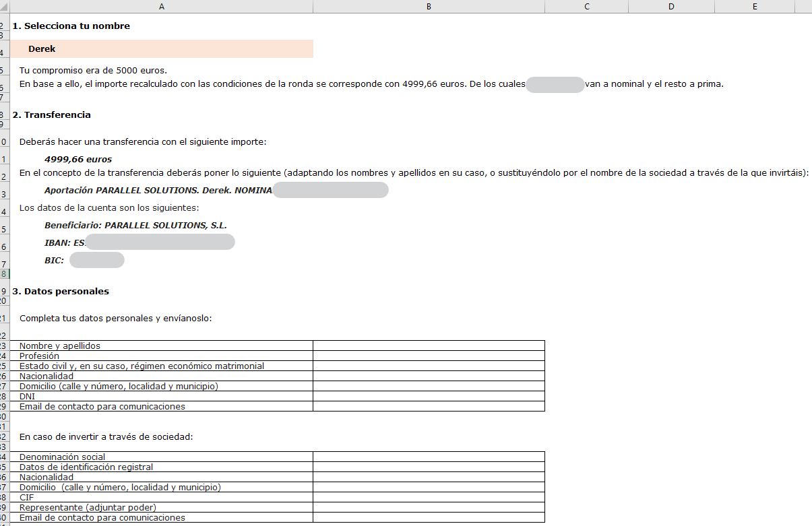Click 'Aportación PARALLEL SOLUTIONS. Derek. NOMINA' text

(158, 191)
